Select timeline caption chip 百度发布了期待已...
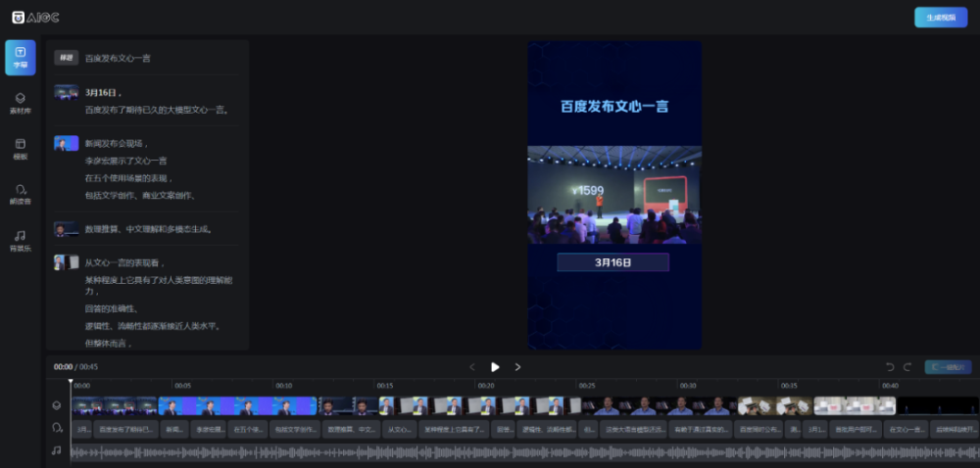 click(x=125, y=429)
